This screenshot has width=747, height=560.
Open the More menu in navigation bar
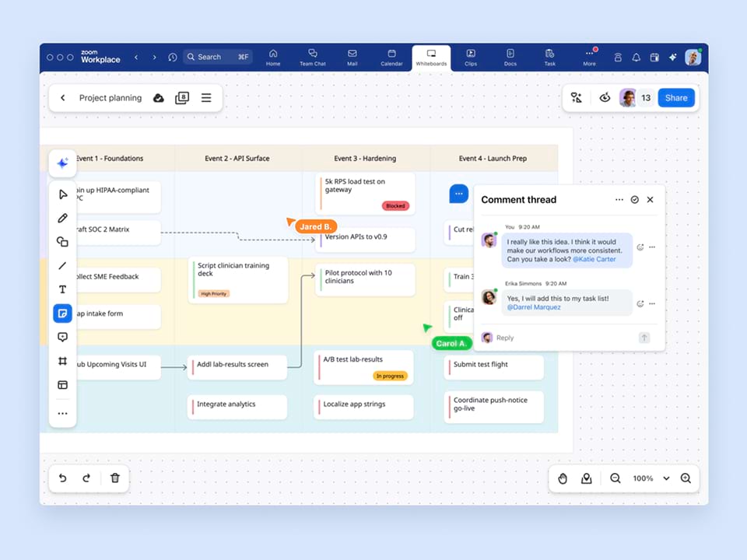[x=589, y=57]
